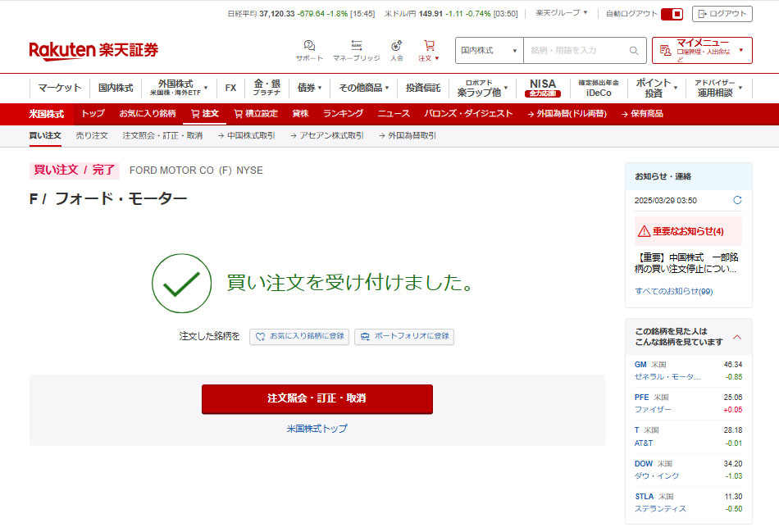The image size is (779, 532).
Task: Click the support headset icon
Action: 309,47
